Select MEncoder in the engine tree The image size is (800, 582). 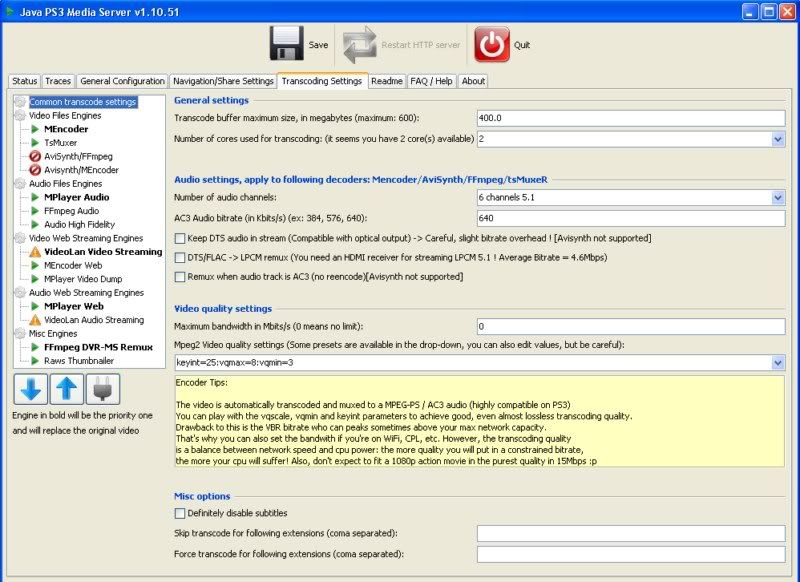click(66, 129)
